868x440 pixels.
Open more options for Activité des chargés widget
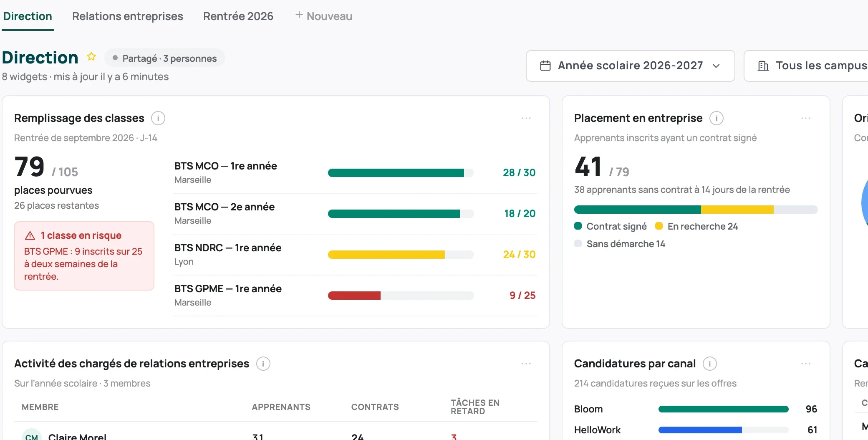(526, 364)
